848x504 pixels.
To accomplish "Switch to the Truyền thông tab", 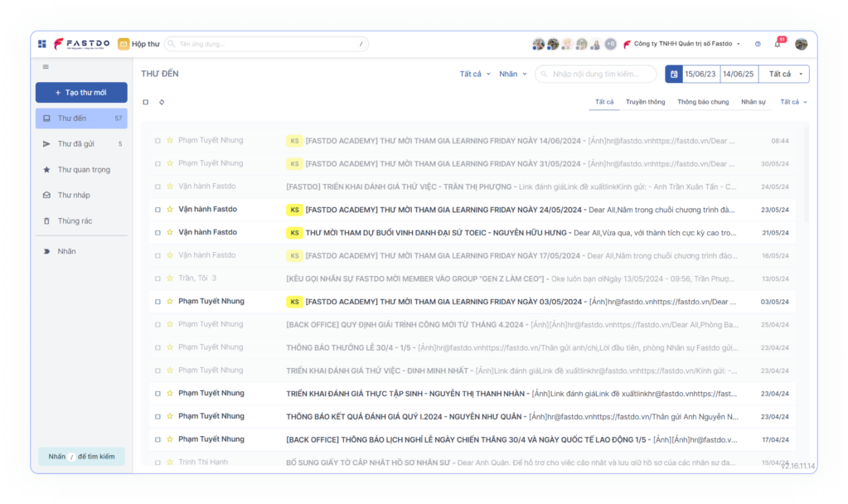I will (x=645, y=102).
